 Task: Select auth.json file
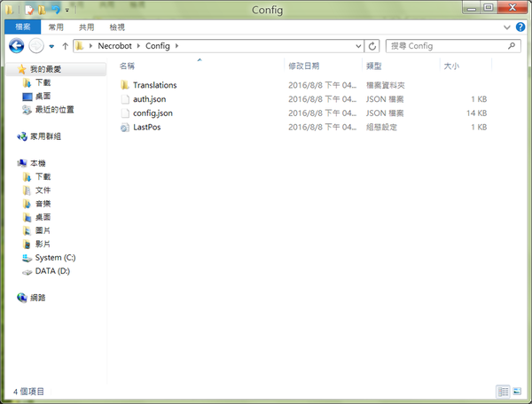coord(149,99)
